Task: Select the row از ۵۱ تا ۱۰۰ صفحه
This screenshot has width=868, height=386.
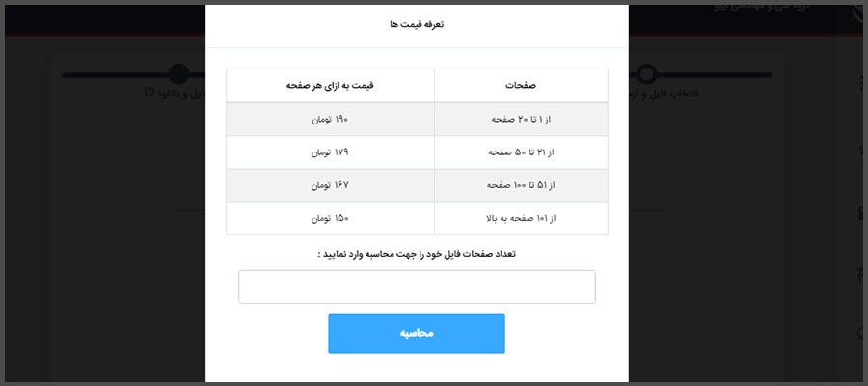Action: [417, 185]
